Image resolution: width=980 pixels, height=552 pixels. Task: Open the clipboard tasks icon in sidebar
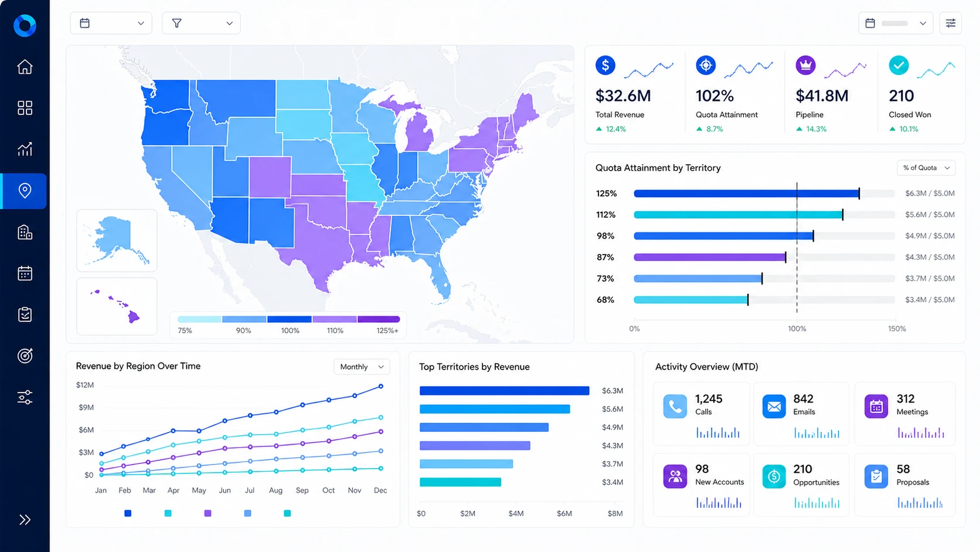tap(25, 314)
